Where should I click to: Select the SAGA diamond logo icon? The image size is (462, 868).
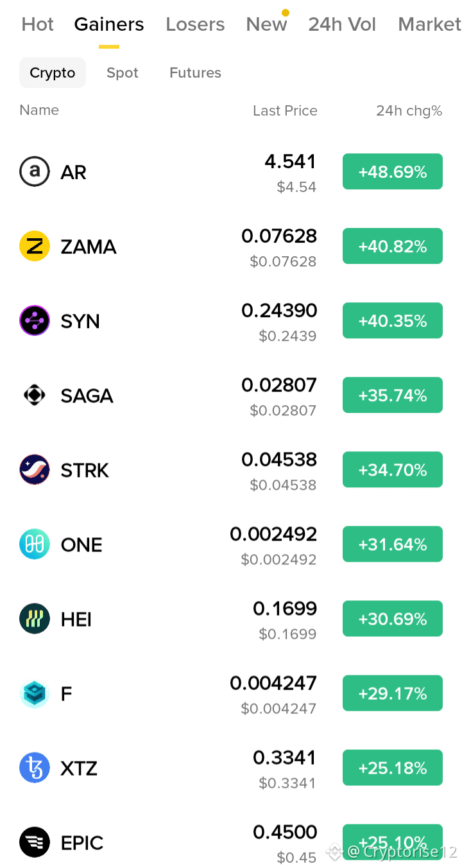click(x=35, y=395)
